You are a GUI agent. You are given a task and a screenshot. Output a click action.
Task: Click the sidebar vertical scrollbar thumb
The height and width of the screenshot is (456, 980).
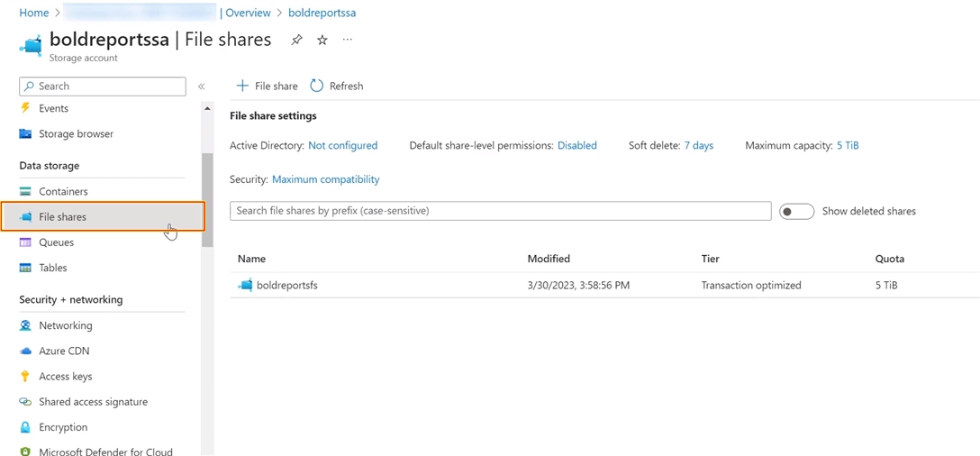[x=207, y=199]
